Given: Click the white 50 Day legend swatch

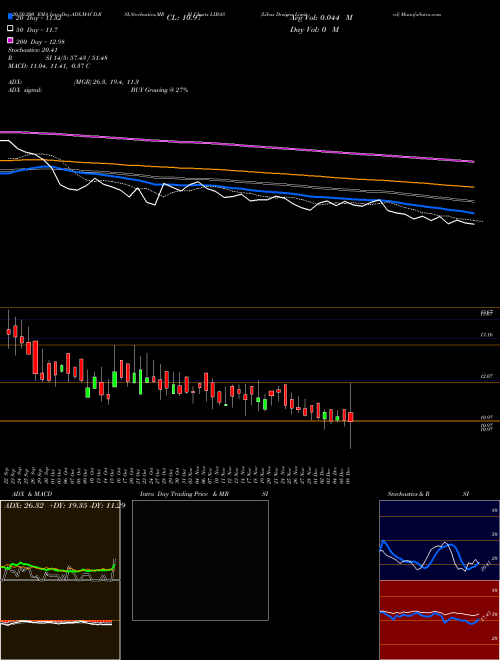Looking at the screenshot, I should tap(10, 29).
